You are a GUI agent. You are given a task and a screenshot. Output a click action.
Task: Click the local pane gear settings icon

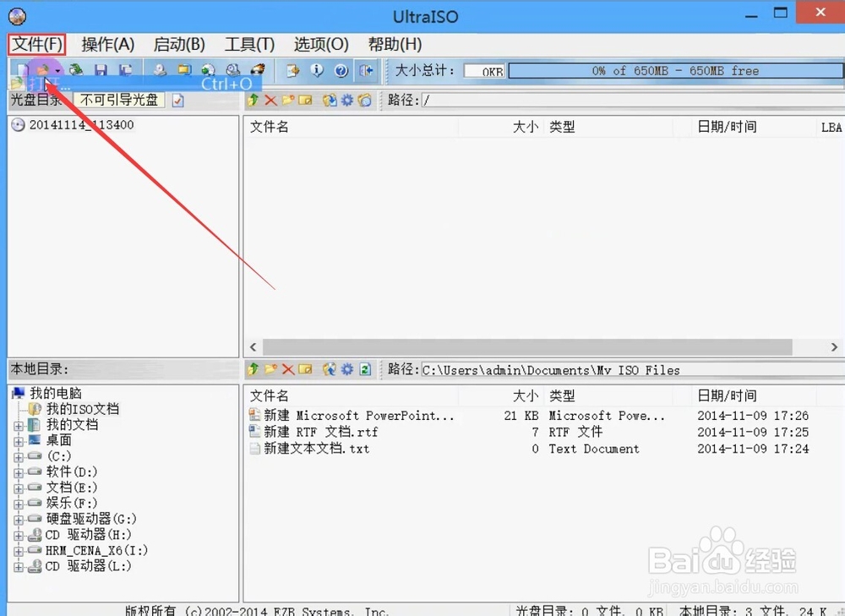[x=347, y=369]
